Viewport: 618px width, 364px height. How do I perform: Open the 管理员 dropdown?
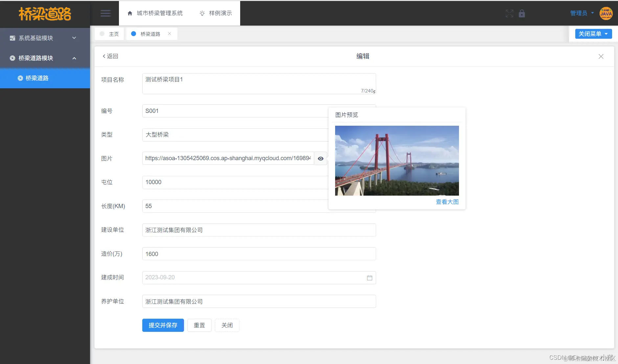click(x=579, y=13)
